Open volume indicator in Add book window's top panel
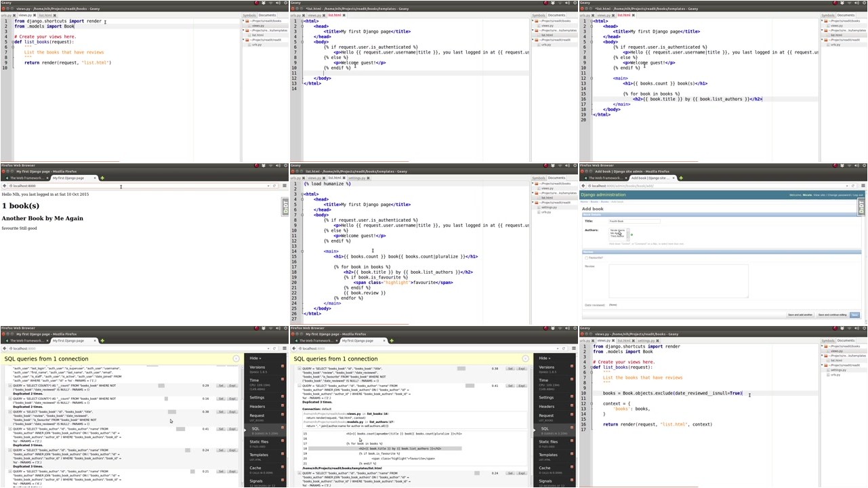 coord(856,165)
